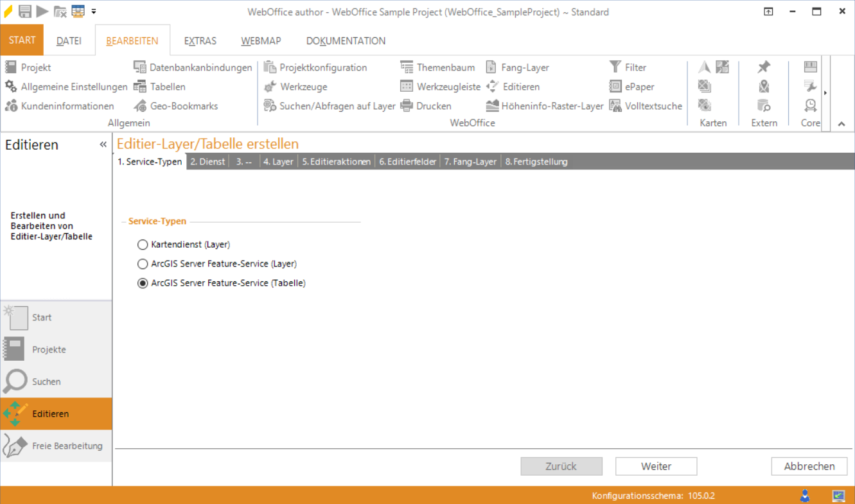Viewport: 855px width, 504px height.
Task: Expand ribbon overflow with the right arrow
Action: pos(825,93)
